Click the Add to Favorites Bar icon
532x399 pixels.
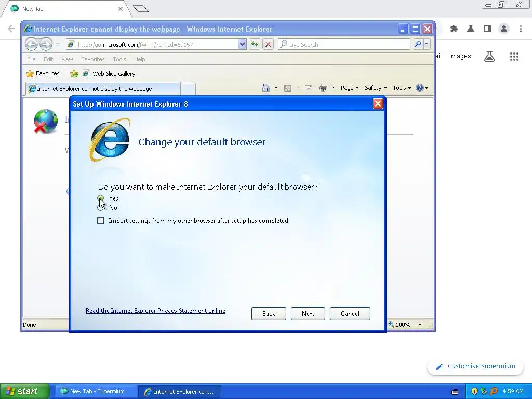click(x=74, y=73)
